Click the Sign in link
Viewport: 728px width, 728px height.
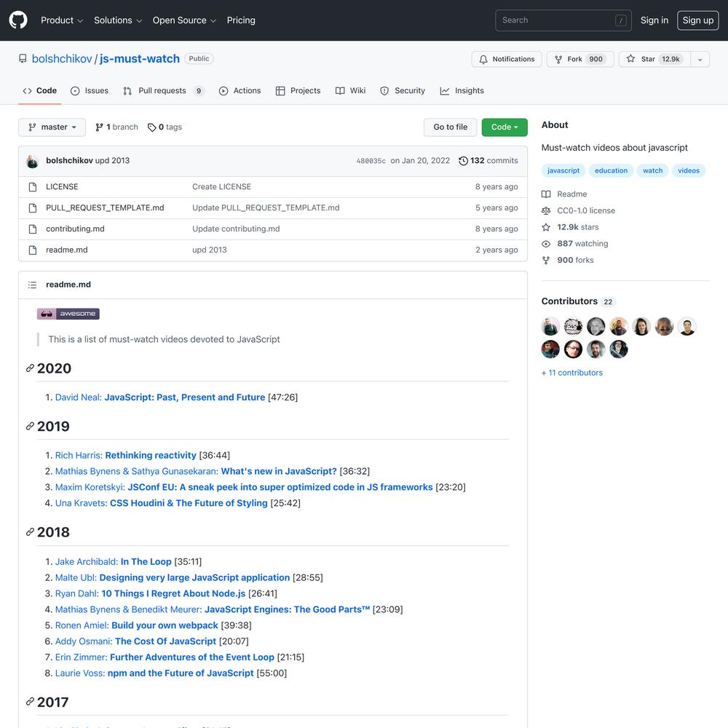point(654,20)
